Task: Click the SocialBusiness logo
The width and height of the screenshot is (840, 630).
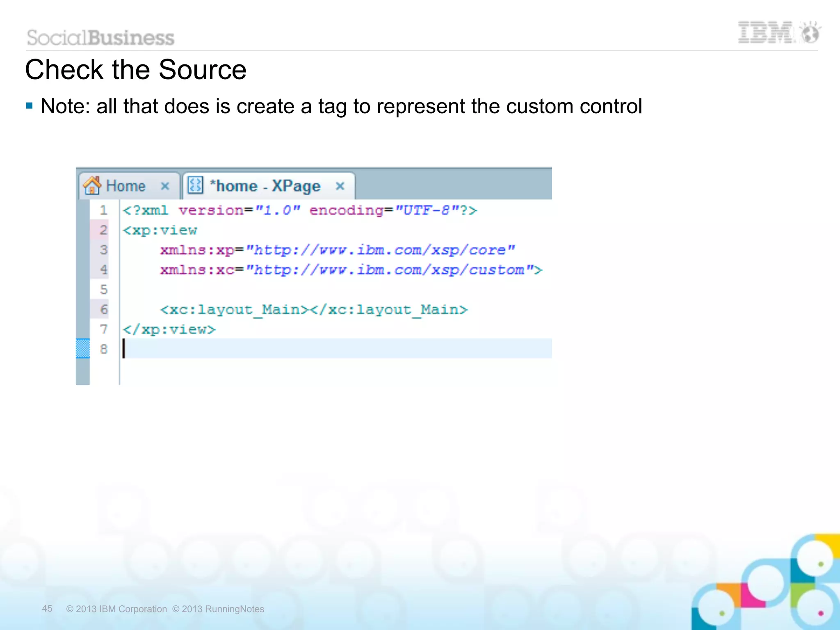Action: (100, 38)
